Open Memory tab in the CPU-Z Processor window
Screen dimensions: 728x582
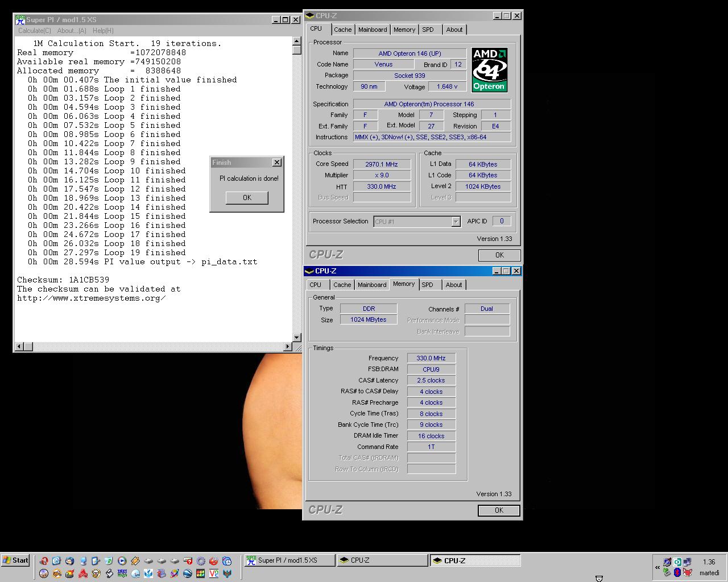coord(404,30)
